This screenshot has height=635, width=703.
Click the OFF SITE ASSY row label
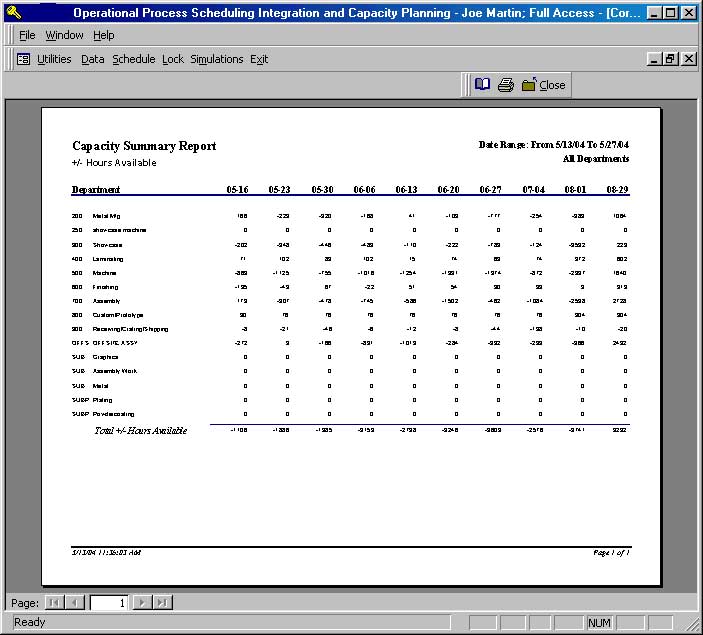(115, 343)
